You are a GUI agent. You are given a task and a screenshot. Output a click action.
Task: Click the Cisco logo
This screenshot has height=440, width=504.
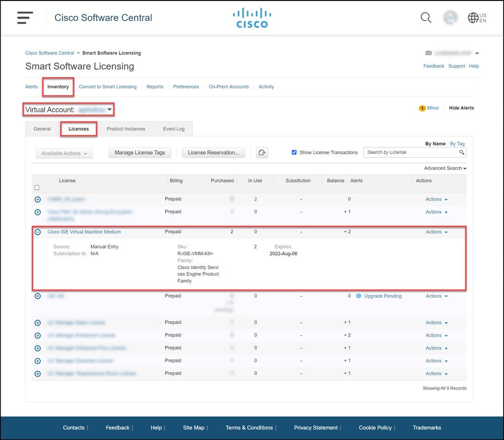tap(252, 18)
